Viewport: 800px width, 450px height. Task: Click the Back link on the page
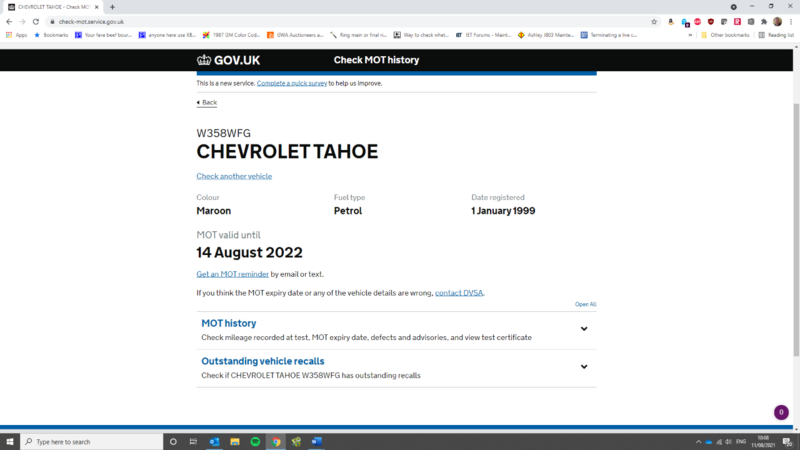click(x=207, y=103)
